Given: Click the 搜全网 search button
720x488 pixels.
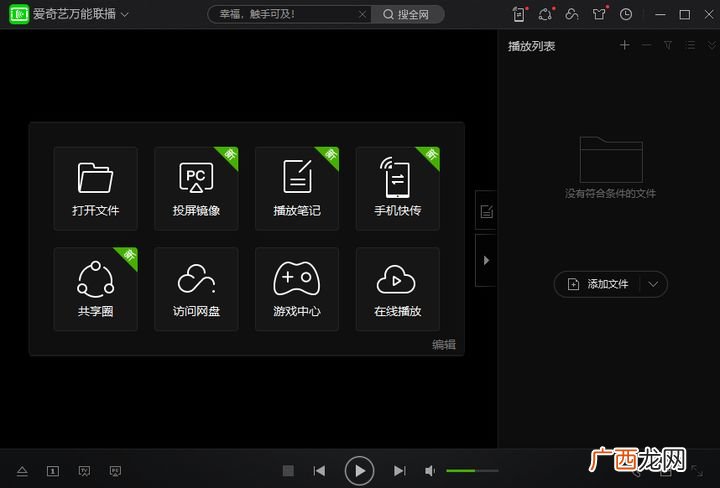Looking at the screenshot, I should coord(407,14).
